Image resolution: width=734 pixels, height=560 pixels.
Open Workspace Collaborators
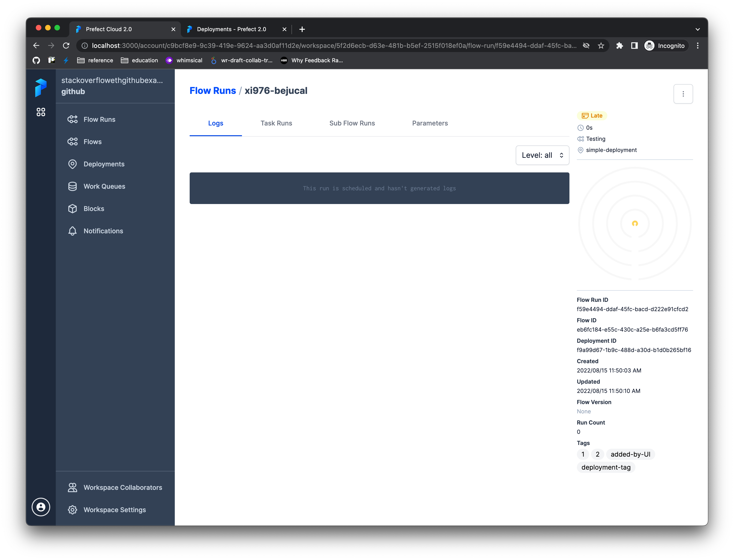pos(122,487)
